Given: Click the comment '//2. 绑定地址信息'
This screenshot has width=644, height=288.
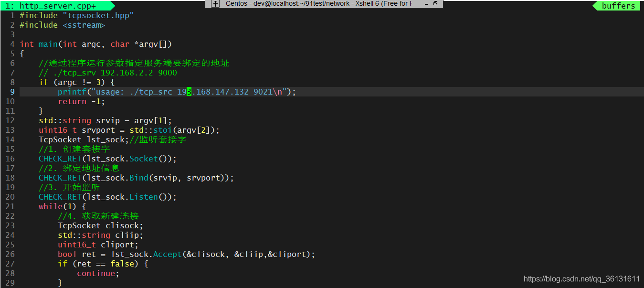Looking at the screenshot, I should coord(79,168).
